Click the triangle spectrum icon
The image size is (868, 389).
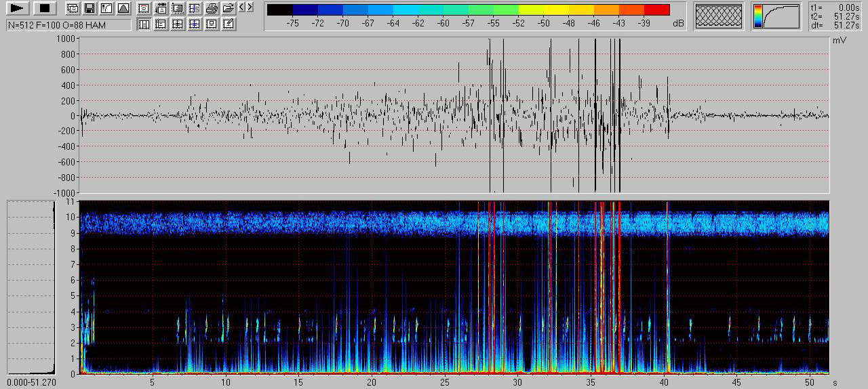click(x=123, y=9)
